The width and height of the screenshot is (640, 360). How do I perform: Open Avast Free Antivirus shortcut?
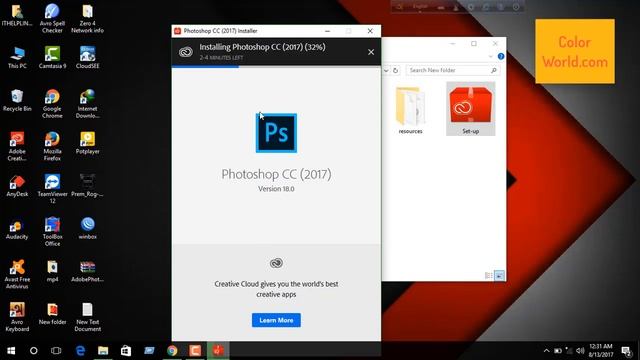[17, 274]
